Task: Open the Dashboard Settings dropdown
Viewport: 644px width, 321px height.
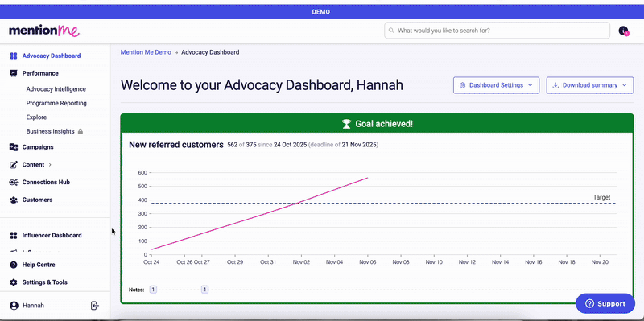Action: 496,85
